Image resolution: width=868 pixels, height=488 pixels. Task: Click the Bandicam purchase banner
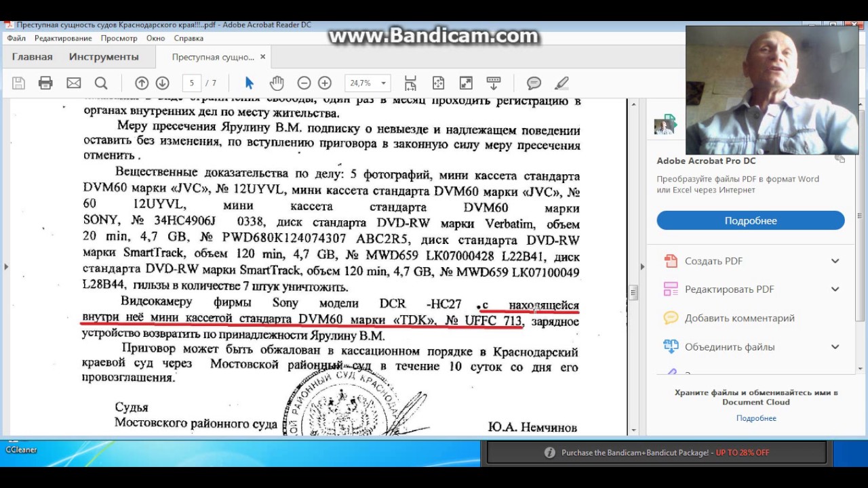656,452
